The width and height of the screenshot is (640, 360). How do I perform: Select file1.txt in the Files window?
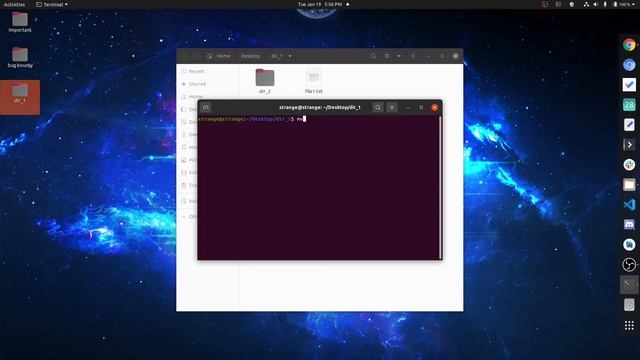(x=313, y=81)
